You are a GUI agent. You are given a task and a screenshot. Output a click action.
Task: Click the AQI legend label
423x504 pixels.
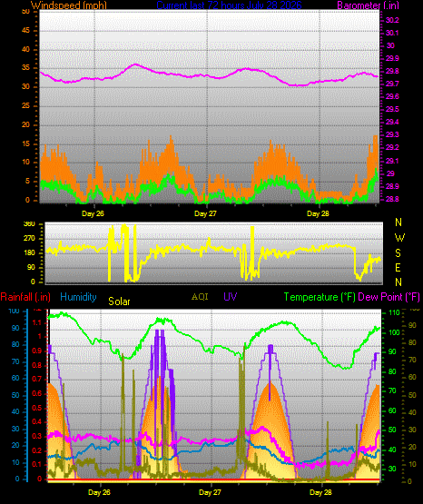pyautogui.click(x=200, y=297)
